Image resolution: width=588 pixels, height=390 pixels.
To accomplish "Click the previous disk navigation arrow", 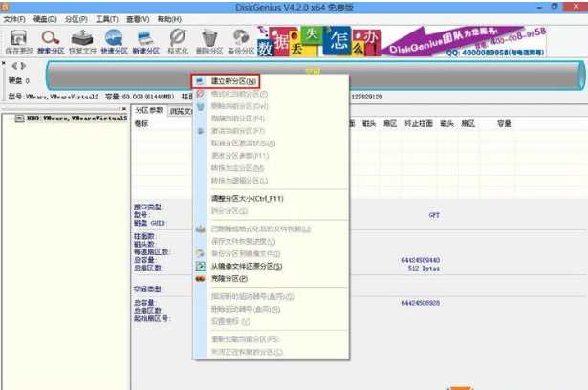I will (14, 66).
